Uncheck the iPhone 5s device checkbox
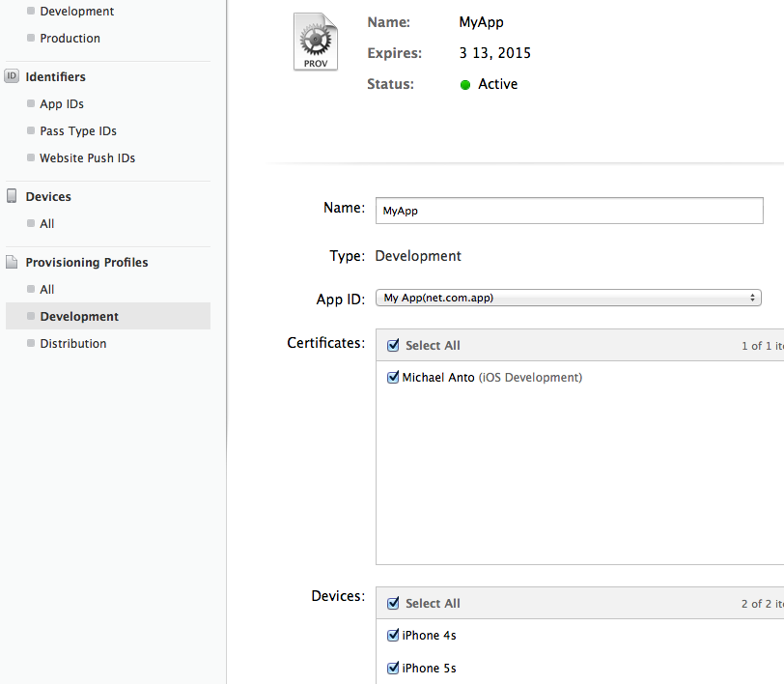Screen dimensions: 784x684 pyautogui.click(x=393, y=669)
